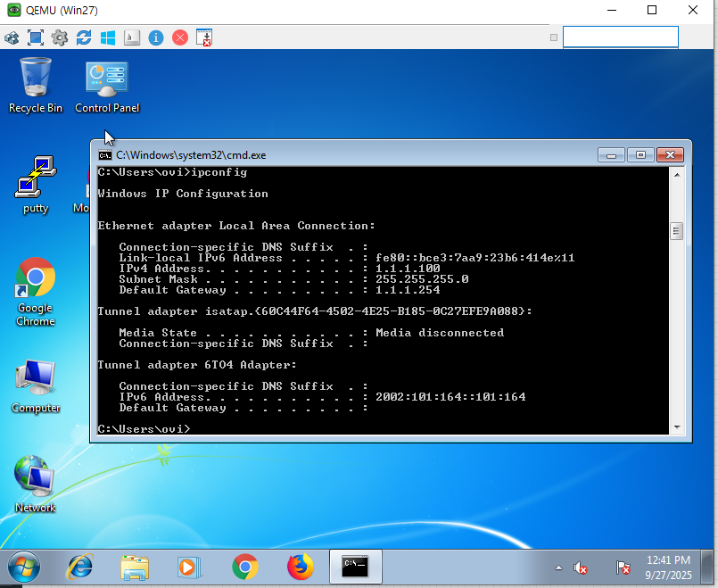The height and width of the screenshot is (588, 718).
Task: Click the ipconfig command line
Action: click(172, 172)
